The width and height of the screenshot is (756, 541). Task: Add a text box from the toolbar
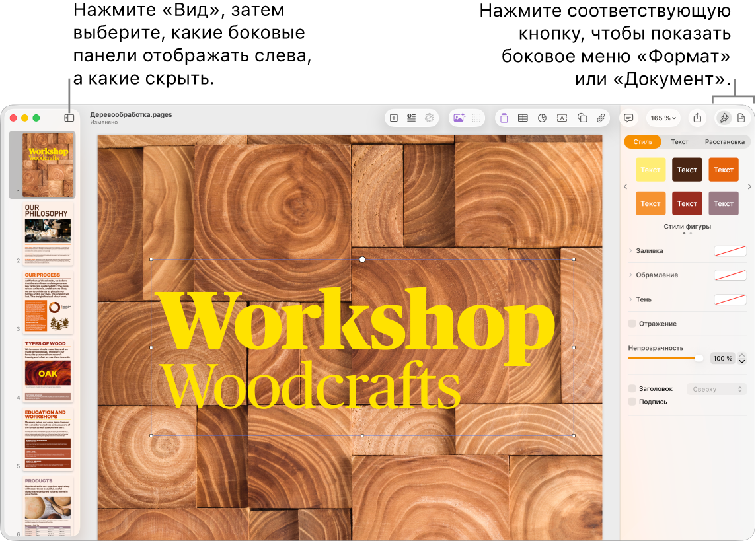562,118
